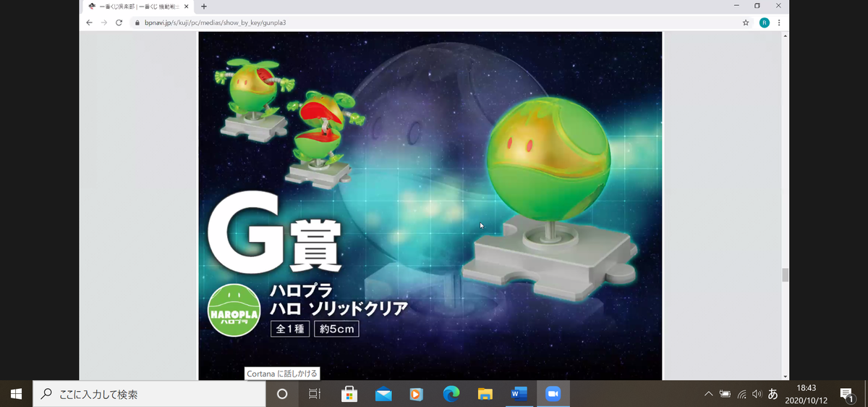Check battery status in the tray
Screen dimensions: 868x407
(726, 394)
